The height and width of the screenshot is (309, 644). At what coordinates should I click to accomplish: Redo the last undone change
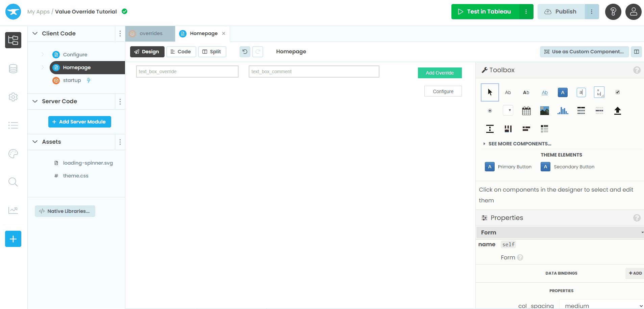pyautogui.click(x=258, y=52)
